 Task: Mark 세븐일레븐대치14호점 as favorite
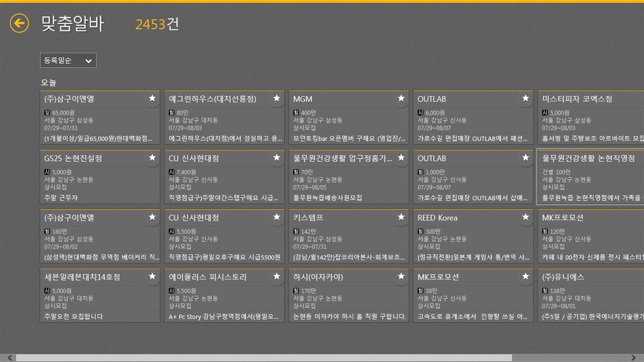tap(152, 277)
